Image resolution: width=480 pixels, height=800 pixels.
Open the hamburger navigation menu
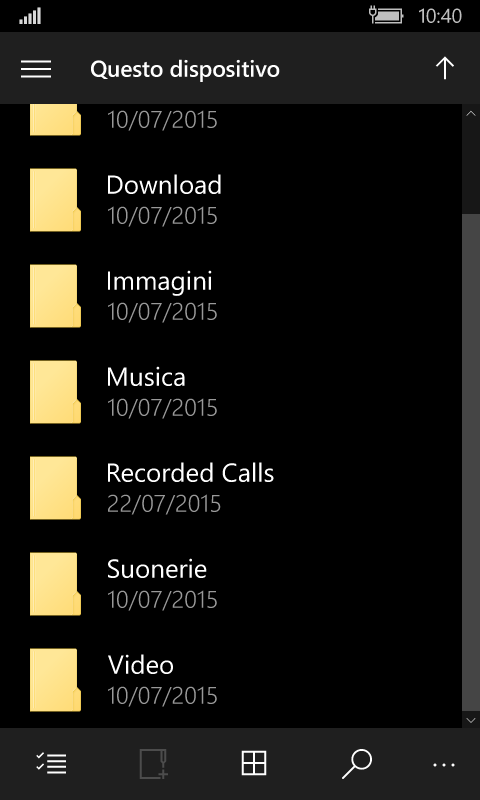point(36,69)
